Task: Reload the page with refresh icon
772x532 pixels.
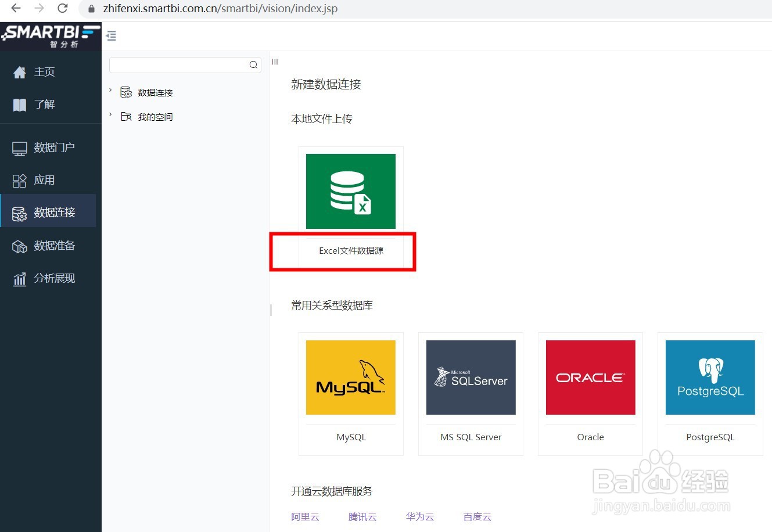Action: 62,8
